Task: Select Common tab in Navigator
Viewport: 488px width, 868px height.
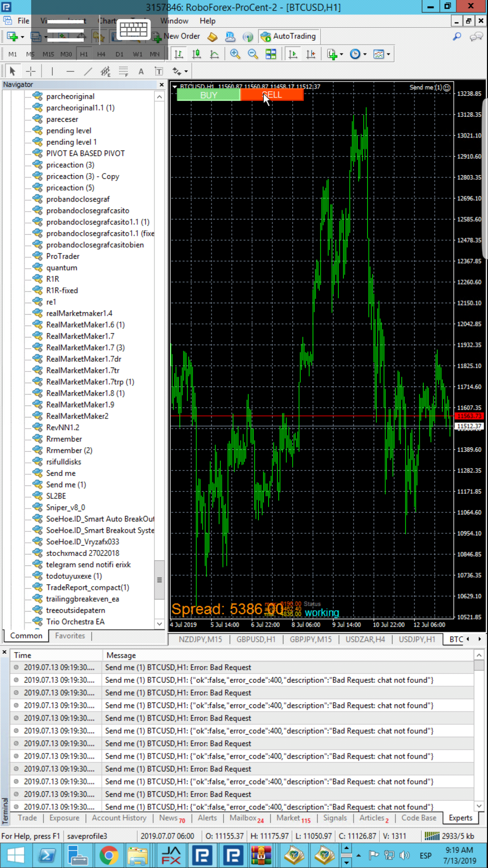Action: [26, 636]
